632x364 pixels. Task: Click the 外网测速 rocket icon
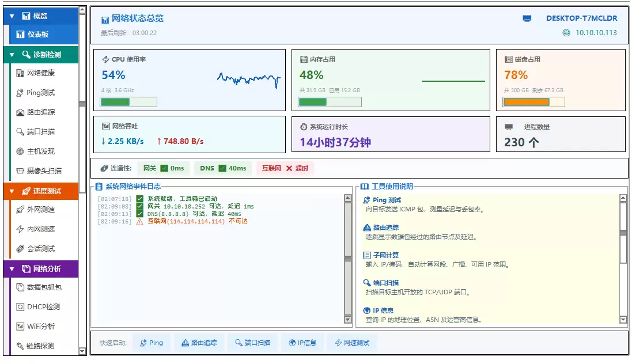(x=20, y=210)
